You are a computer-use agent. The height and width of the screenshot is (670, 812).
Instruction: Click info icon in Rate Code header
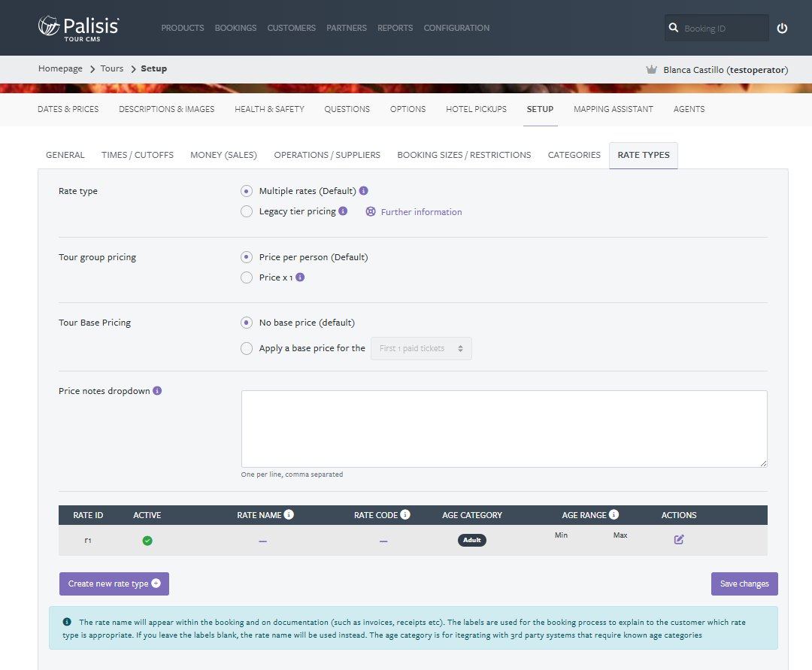[405, 514]
